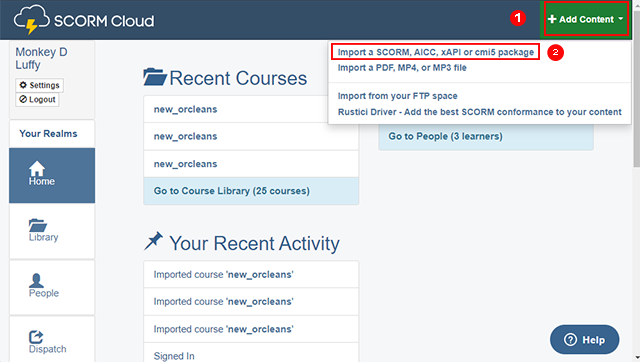This screenshot has height=362, width=640.
Task: Click the Settings gear icon
Action: click(x=23, y=85)
